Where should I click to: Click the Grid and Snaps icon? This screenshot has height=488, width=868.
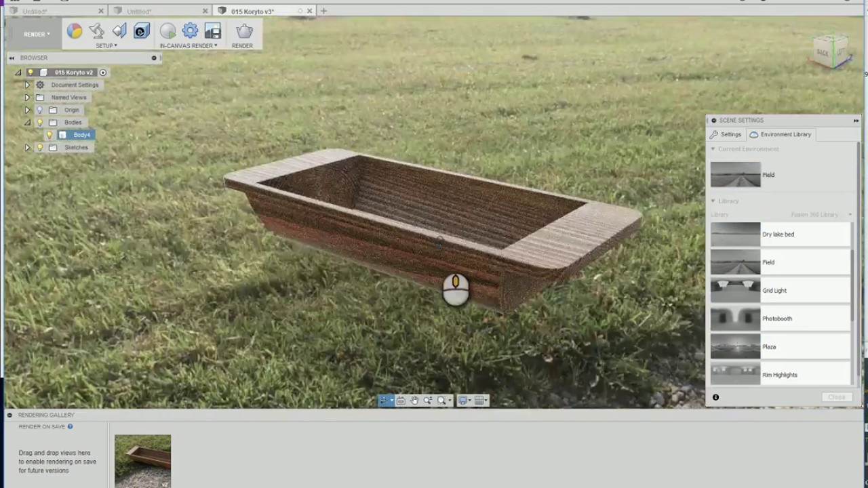(x=479, y=401)
